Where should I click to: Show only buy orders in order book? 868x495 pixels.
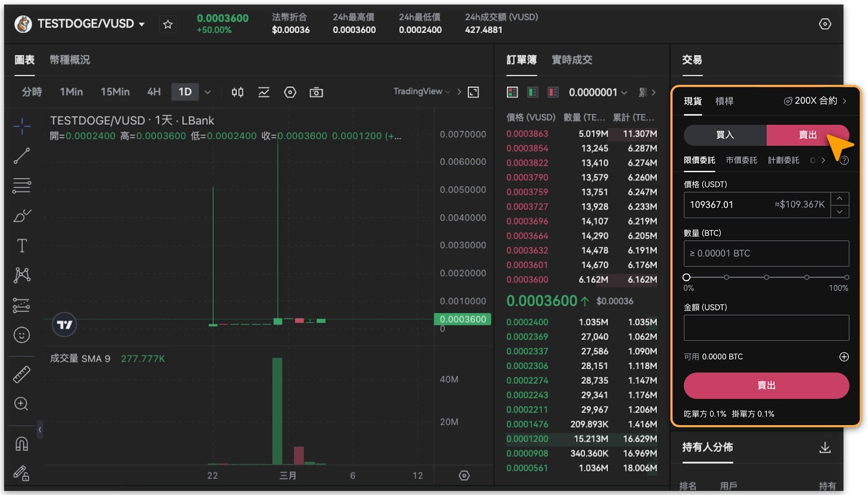click(x=533, y=92)
